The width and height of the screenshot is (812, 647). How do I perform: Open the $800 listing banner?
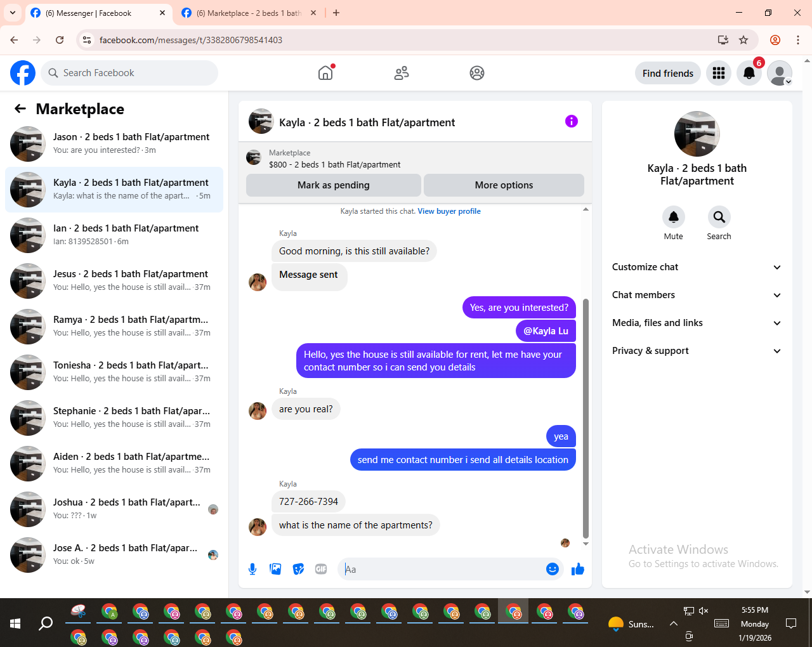click(x=415, y=158)
